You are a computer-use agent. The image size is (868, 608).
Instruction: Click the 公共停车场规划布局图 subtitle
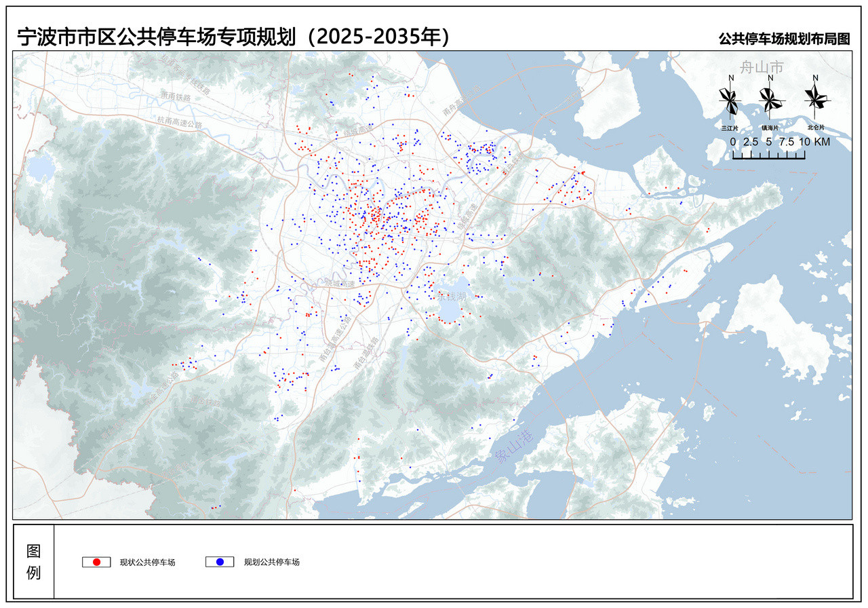point(785,39)
